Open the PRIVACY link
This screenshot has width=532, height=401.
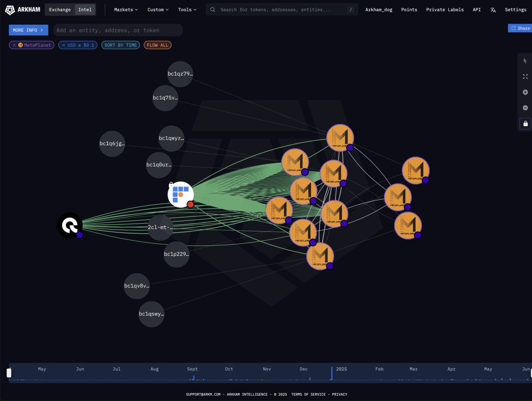tap(340, 394)
